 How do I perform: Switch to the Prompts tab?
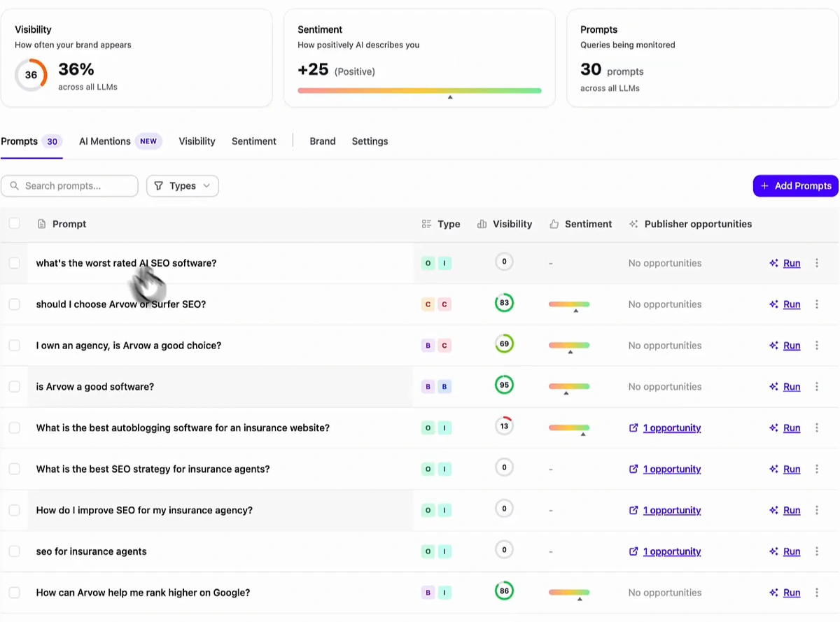31,141
